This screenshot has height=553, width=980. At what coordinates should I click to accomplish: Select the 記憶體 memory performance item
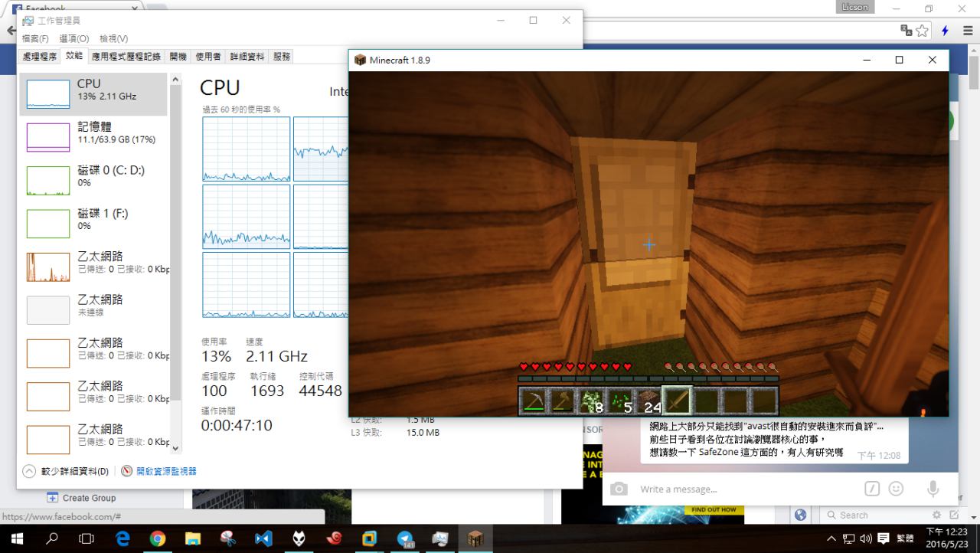93,136
